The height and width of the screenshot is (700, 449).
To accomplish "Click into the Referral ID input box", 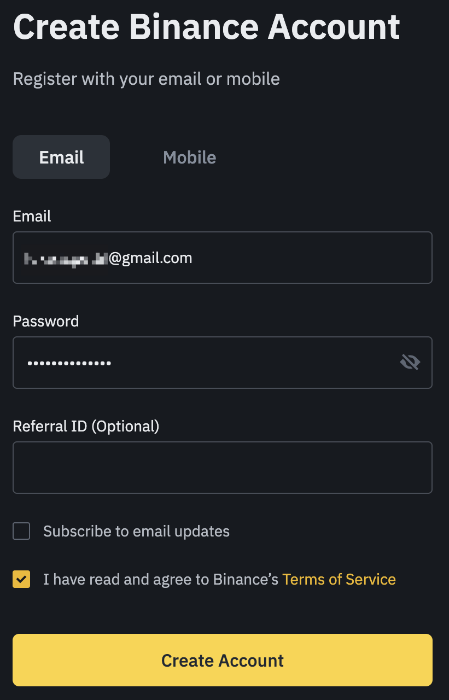I will 222,467.
